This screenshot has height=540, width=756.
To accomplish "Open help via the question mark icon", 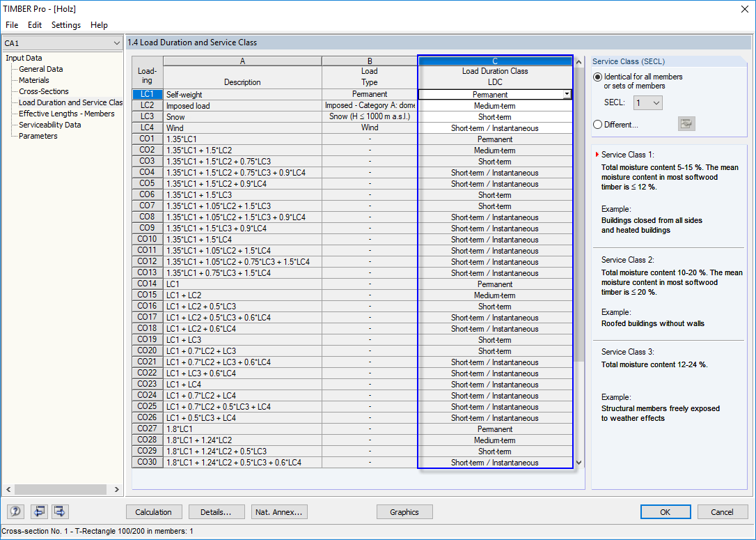I will [x=15, y=511].
